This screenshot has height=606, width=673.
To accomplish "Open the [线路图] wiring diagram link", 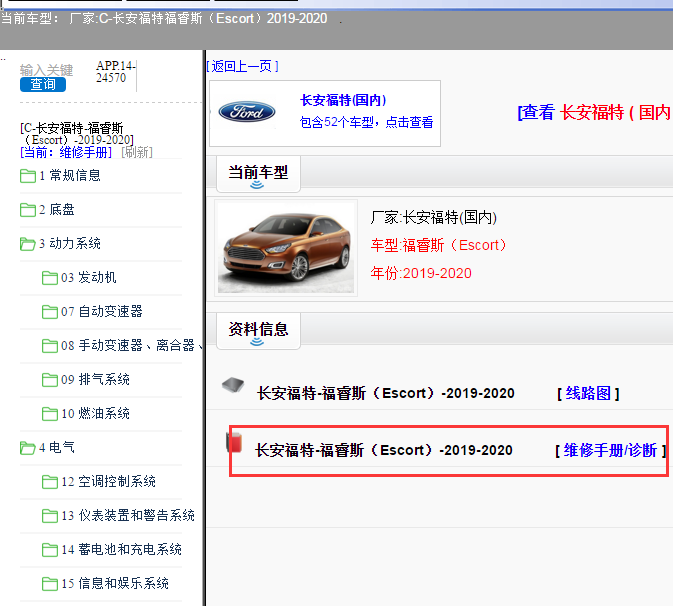I will (x=588, y=393).
